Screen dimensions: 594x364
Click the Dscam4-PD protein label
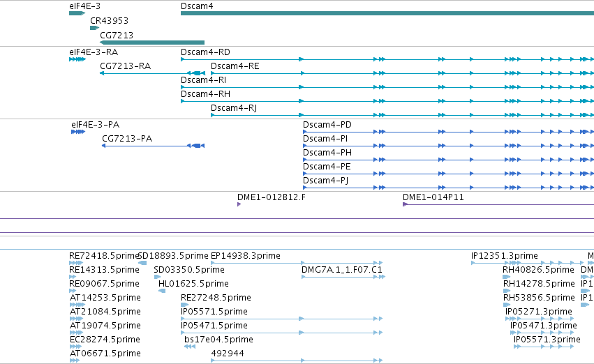pyautogui.click(x=327, y=125)
